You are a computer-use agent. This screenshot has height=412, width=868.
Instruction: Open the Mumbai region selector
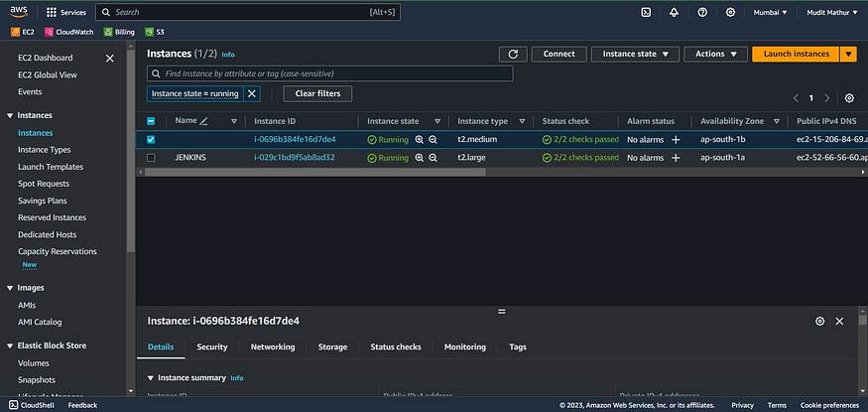(770, 12)
